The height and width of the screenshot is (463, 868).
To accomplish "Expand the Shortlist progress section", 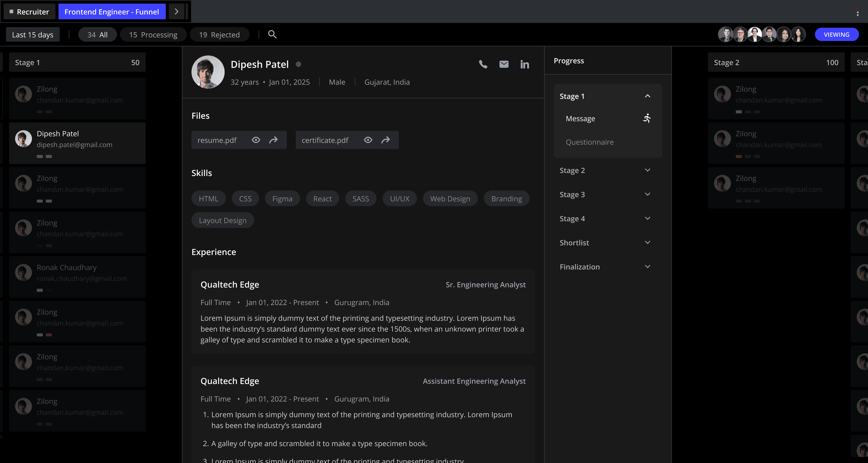I will click(647, 243).
